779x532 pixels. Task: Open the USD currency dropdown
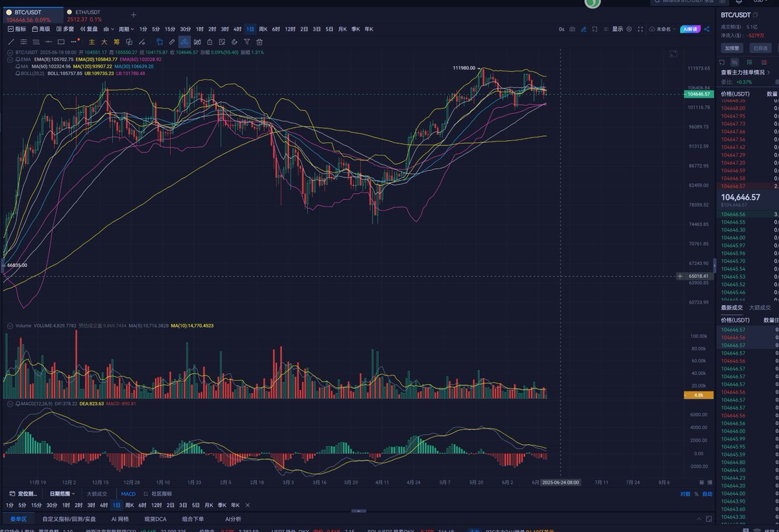coord(760,3)
